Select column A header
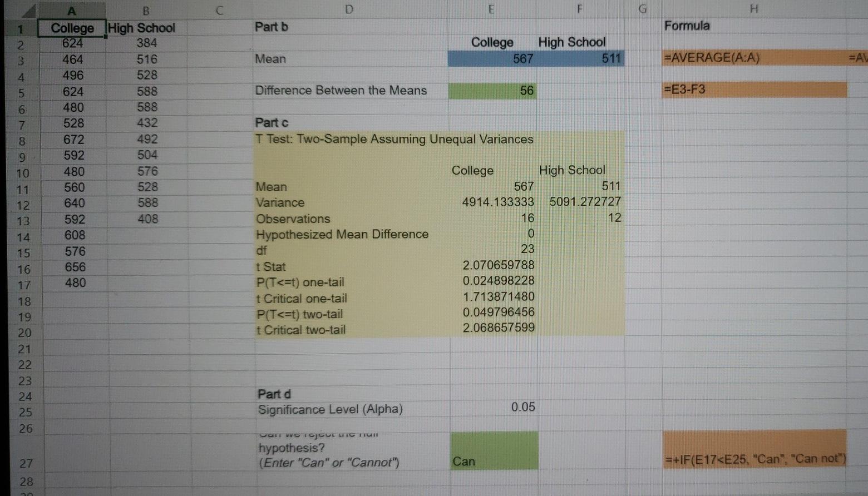Image resolution: width=868 pixels, height=496 pixels. pyautogui.click(x=72, y=10)
